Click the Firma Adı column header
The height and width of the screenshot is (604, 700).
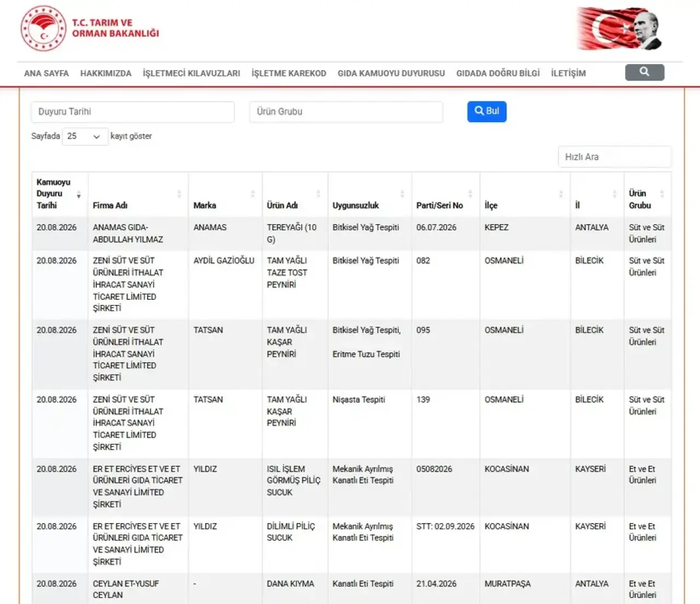[138, 194]
